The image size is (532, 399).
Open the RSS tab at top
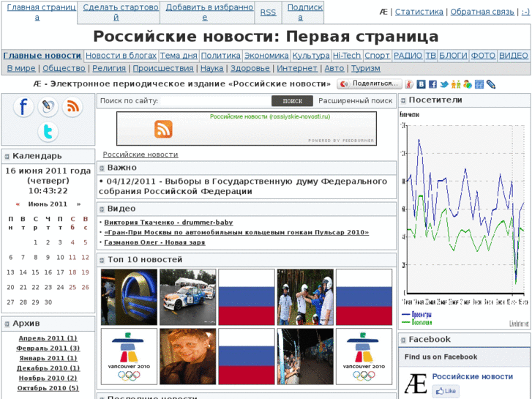pyautogui.click(x=268, y=12)
